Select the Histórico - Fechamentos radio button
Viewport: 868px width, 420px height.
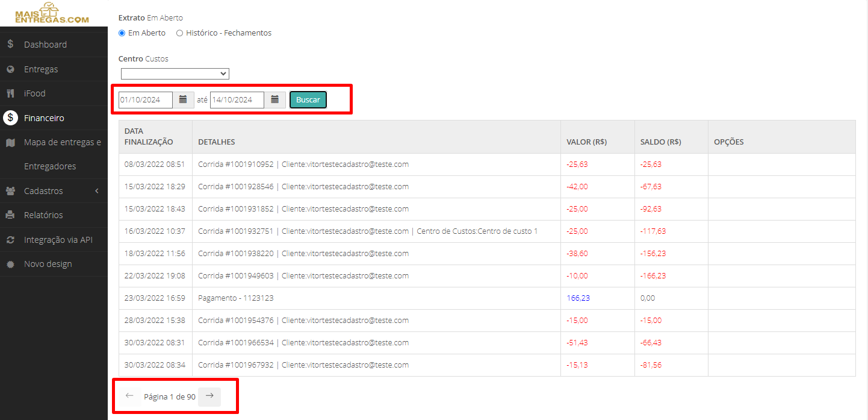click(x=179, y=33)
